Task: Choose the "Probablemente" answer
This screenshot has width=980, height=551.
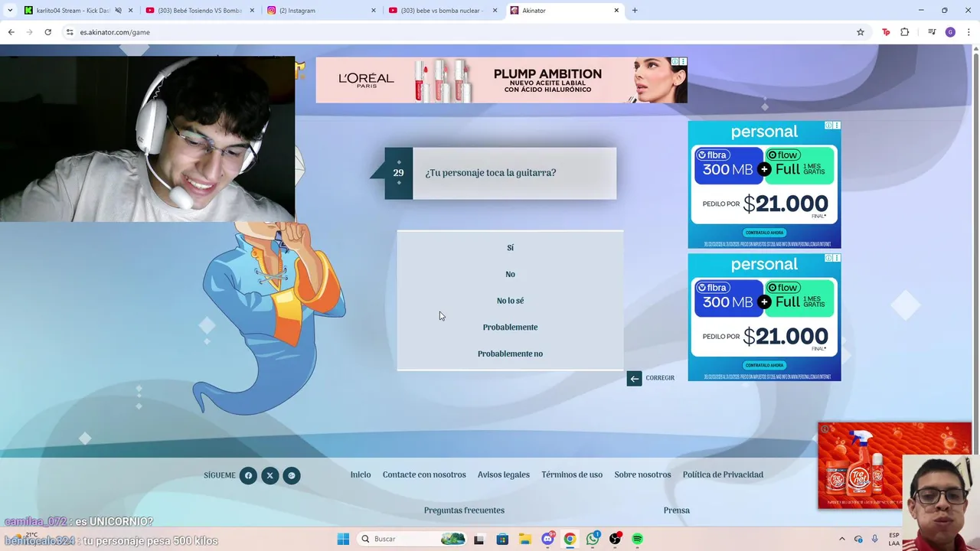Action: (510, 327)
